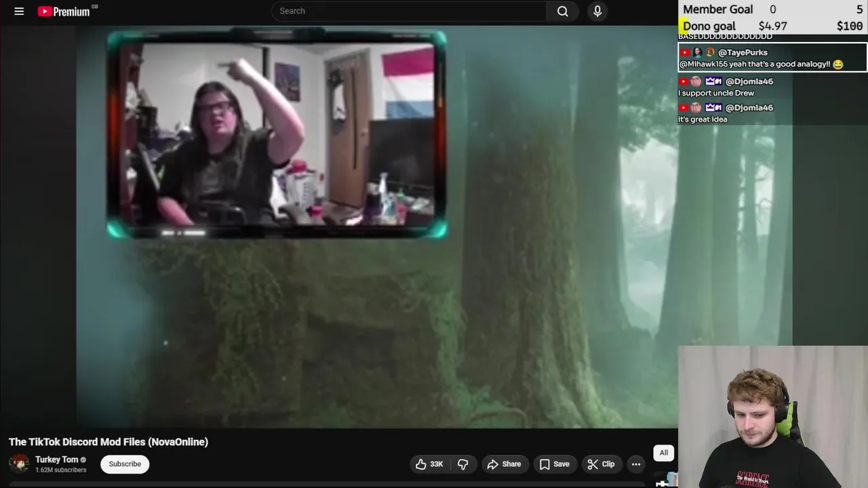Click the 'I support uncle Drew' chat message
Image resolution: width=868 pixels, height=488 pixels.
point(715,93)
